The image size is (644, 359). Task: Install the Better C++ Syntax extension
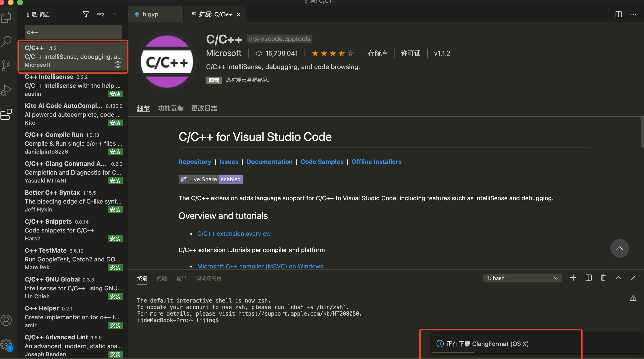[x=115, y=210]
